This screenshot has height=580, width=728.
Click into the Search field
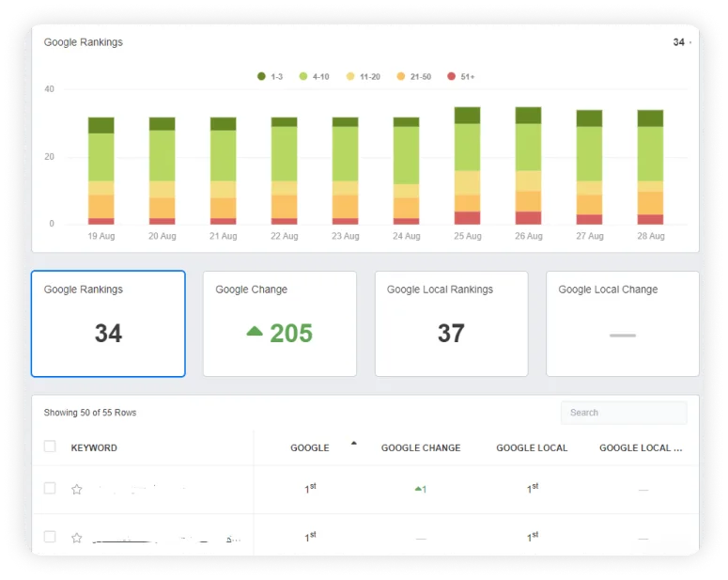[624, 413]
